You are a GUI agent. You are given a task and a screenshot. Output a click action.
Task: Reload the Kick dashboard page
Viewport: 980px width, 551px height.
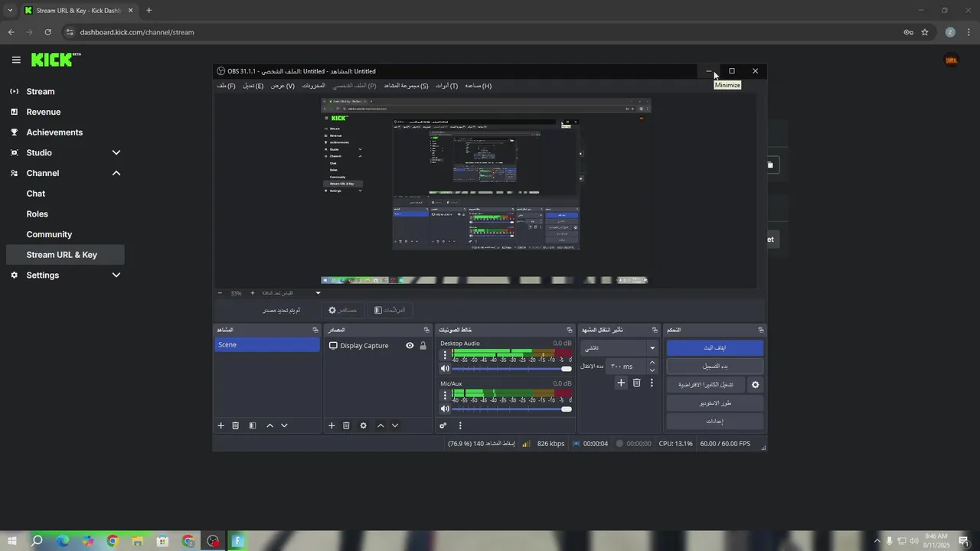[x=47, y=32]
